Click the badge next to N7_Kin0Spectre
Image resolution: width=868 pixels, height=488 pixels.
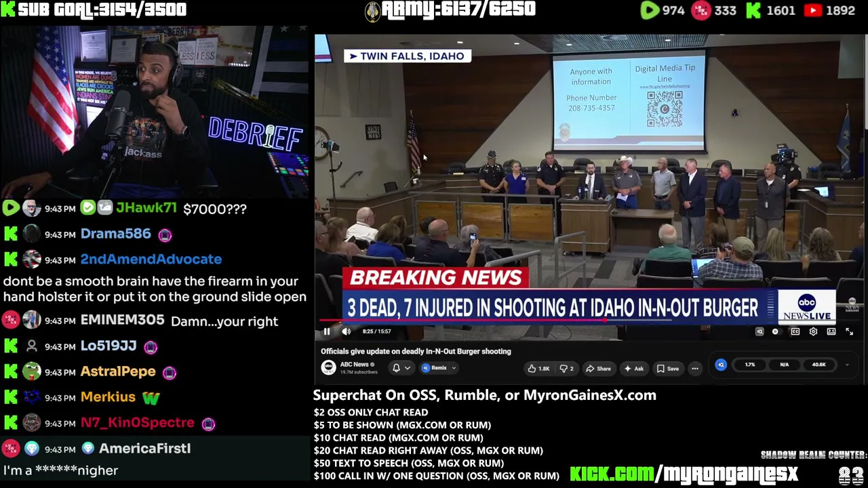click(208, 424)
